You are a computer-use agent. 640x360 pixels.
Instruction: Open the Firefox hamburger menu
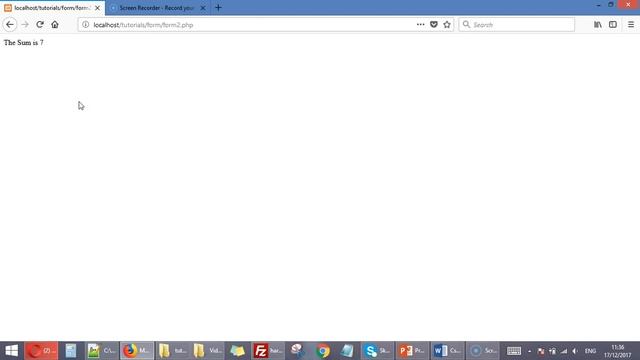click(631, 24)
